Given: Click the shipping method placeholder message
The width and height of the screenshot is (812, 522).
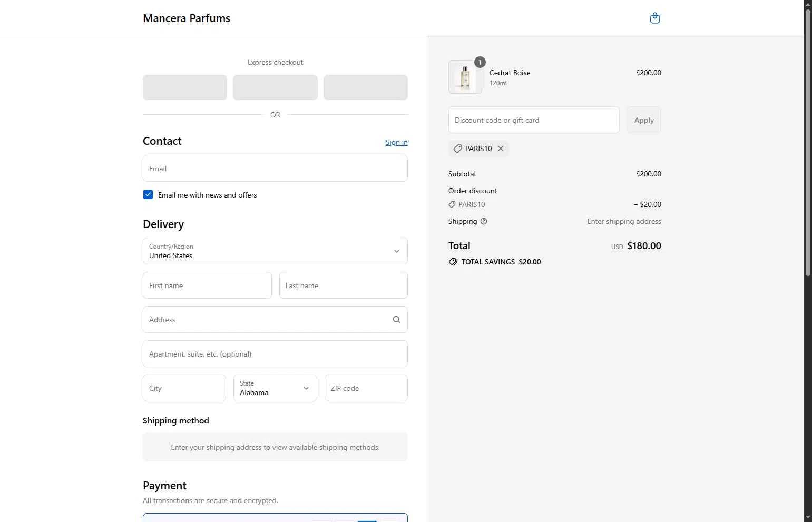Looking at the screenshot, I should 275,447.
